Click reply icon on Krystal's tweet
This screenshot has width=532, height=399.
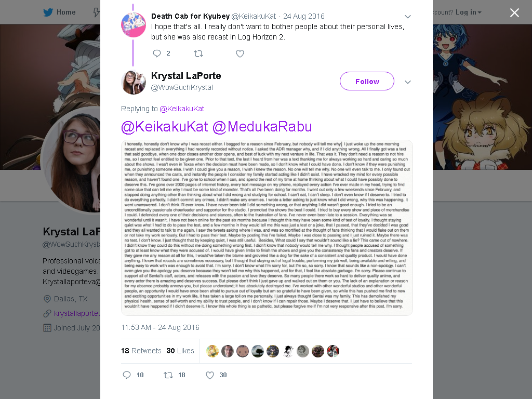[127, 375]
